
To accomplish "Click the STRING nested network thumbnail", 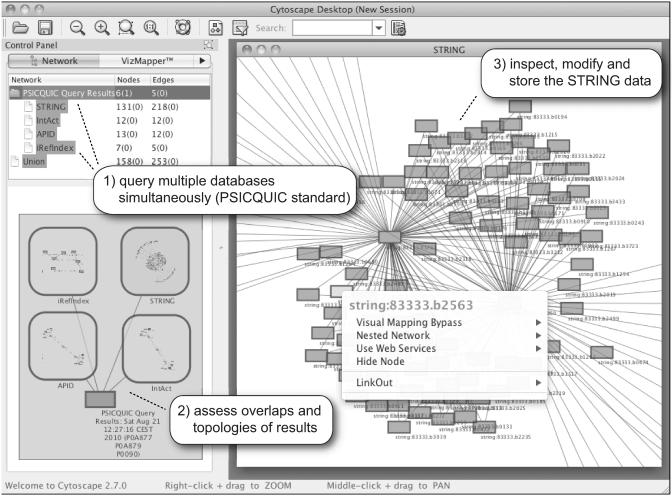I will pyautogui.click(x=155, y=262).
